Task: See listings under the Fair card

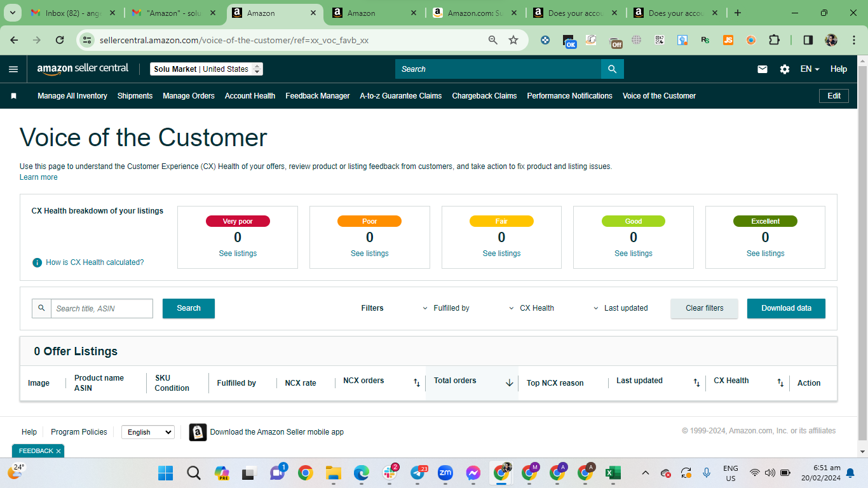Action: [501, 254]
